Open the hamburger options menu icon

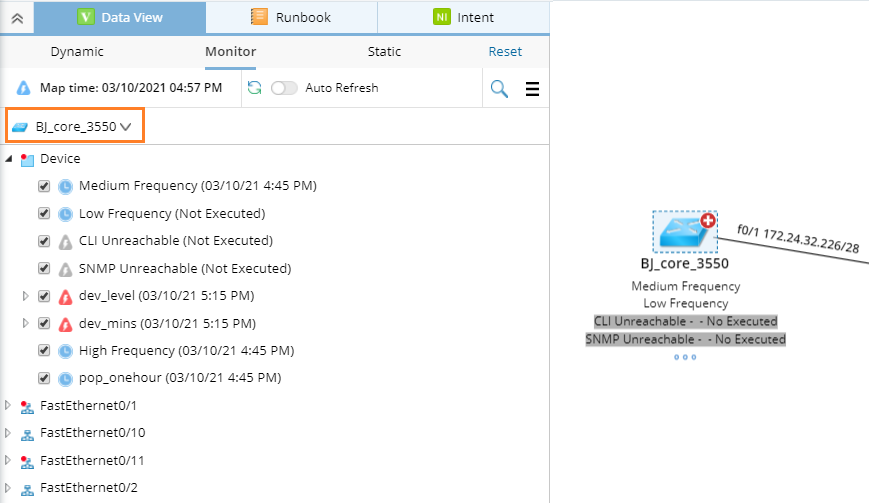click(x=532, y=89)
